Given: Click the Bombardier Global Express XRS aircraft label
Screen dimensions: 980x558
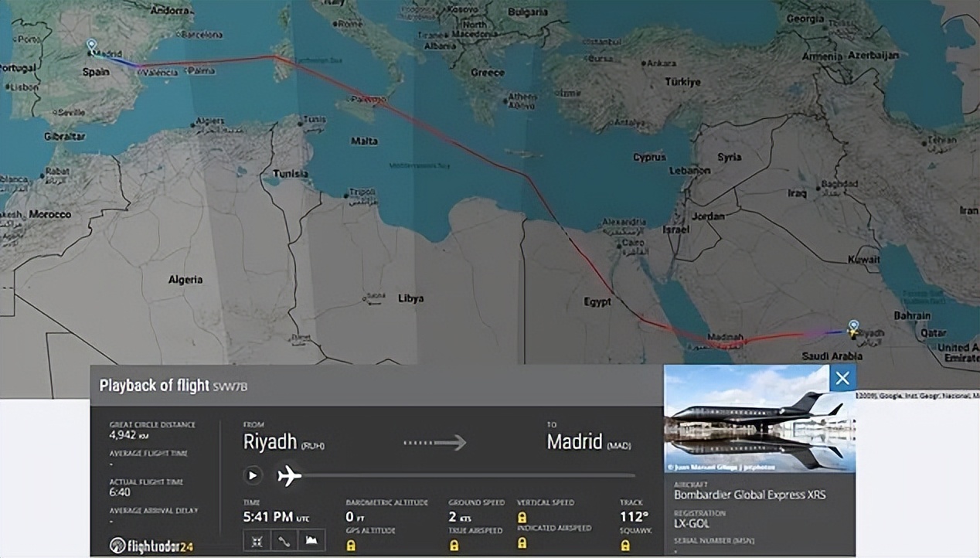Looking at the screenshot, I should coord(749,495).
